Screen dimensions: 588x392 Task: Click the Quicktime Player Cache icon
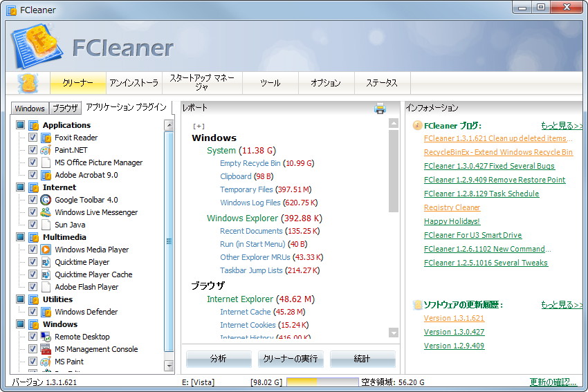46,274
